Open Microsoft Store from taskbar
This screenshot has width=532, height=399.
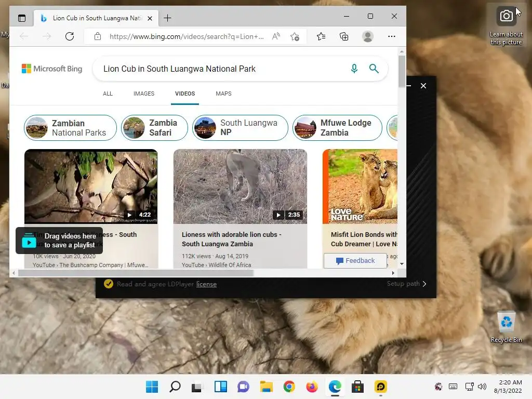coord(357,387)
